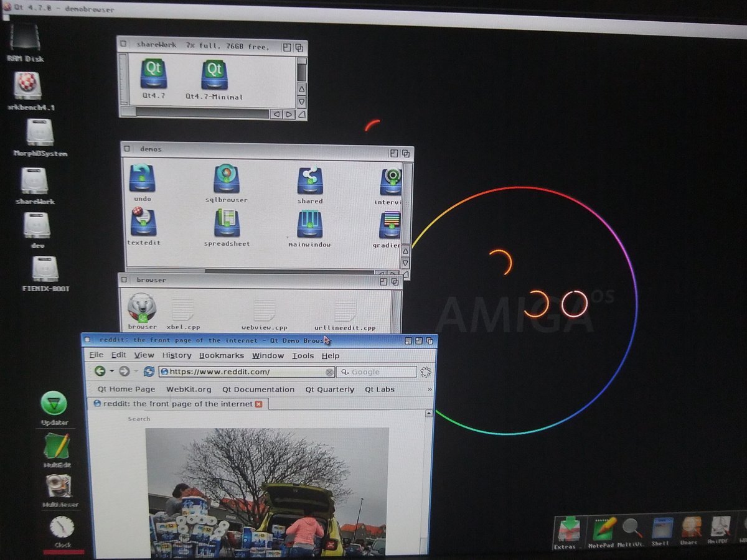Select the webview.cpp file icon

265,310
